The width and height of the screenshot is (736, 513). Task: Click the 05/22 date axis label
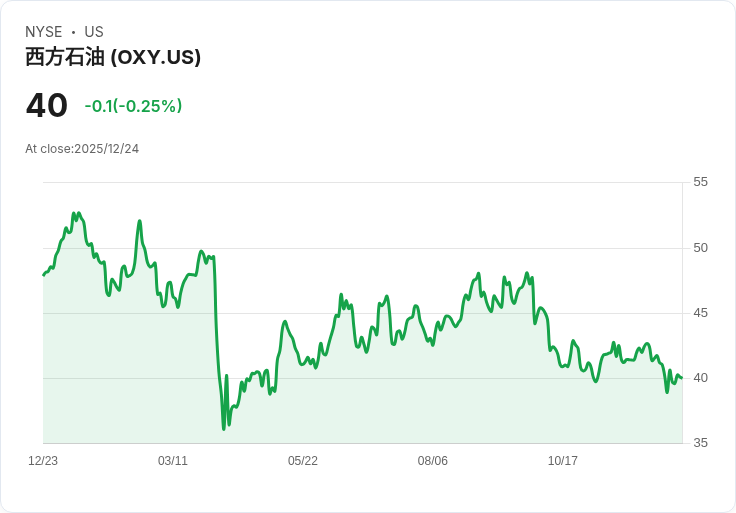[x=303, y=461]
